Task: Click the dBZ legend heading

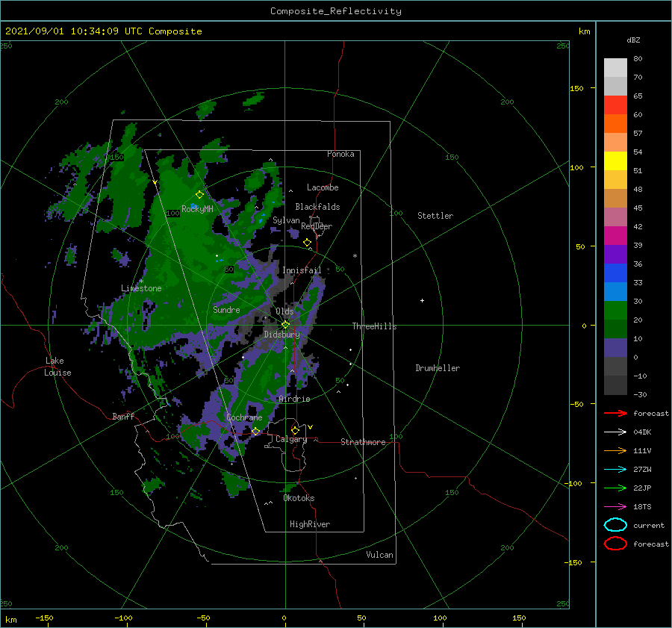Action: [633, 40]
